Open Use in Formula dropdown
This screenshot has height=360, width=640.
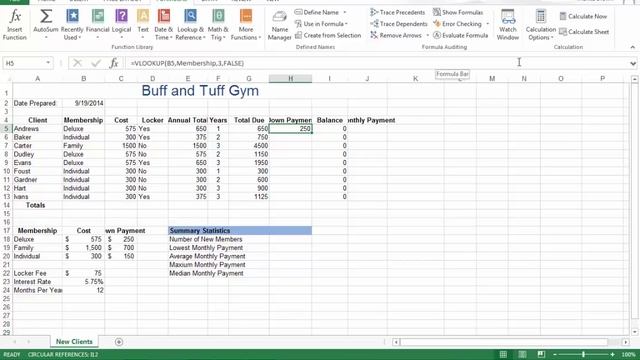(x=321, y=24)
